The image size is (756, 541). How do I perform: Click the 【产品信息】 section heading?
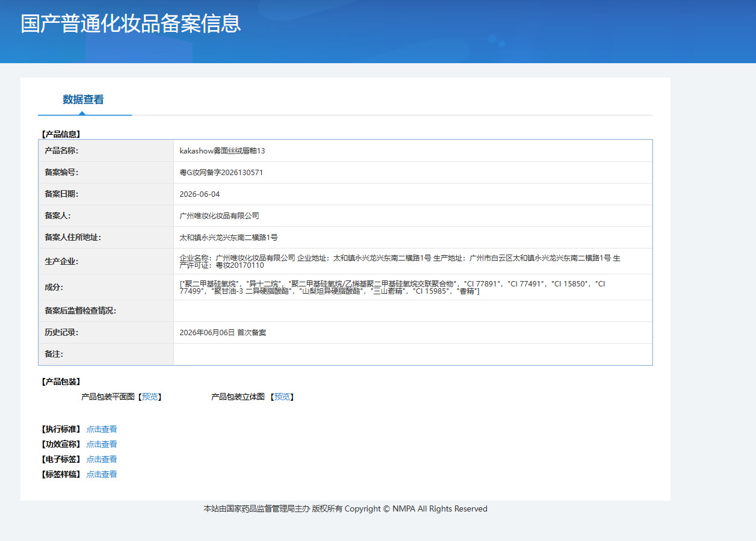click(61, 134)
